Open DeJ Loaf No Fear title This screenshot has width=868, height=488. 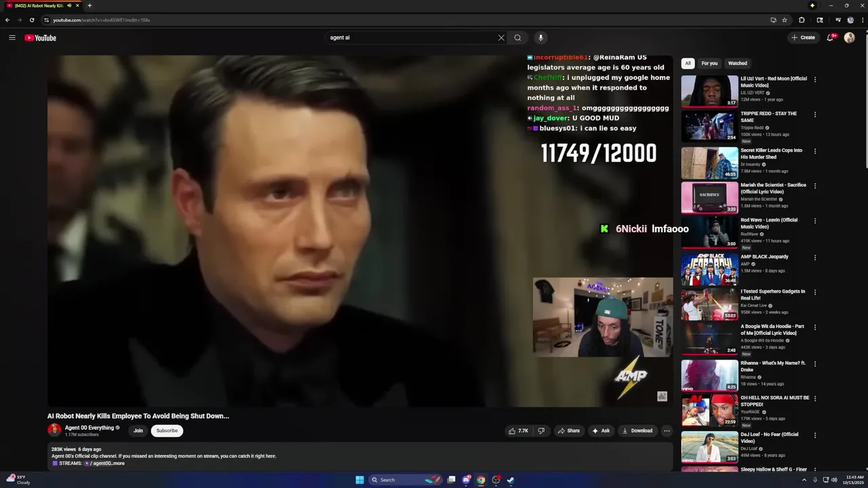pyautogui.click(x=770, y=438)
